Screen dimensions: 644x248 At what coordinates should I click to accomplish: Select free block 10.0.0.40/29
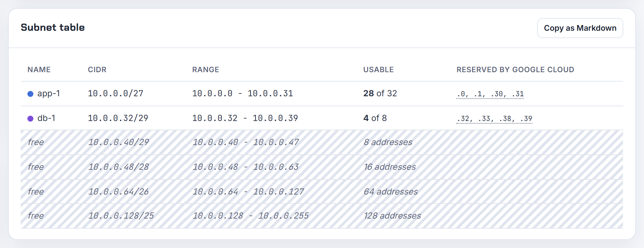click(x=119, y=142)
